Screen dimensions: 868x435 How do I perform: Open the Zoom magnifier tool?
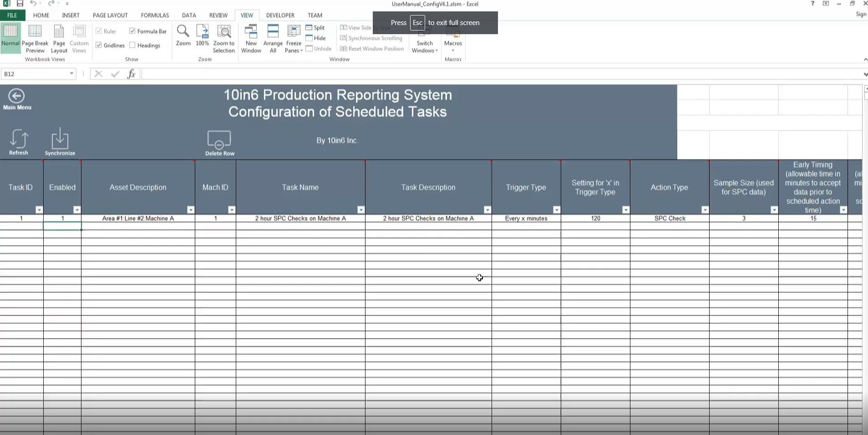click(x=183, y=36)
